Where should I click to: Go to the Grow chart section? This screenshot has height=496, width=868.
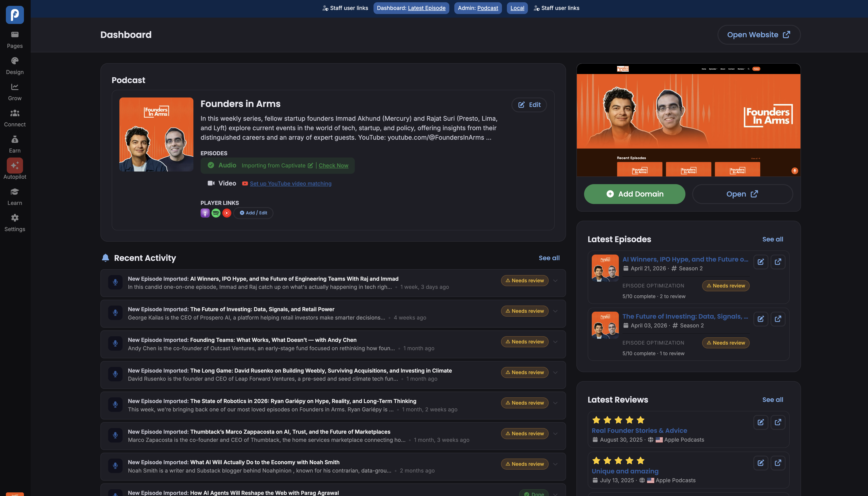[15, 92]
